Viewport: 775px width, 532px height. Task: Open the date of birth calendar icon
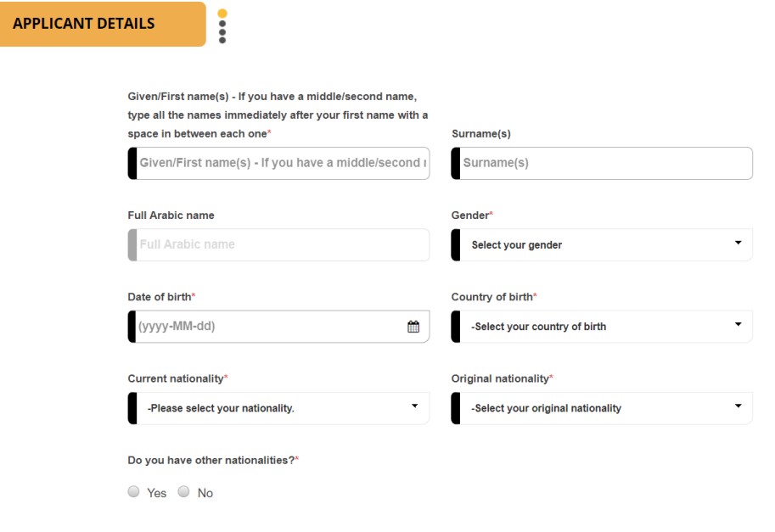(x=413, y=327)
